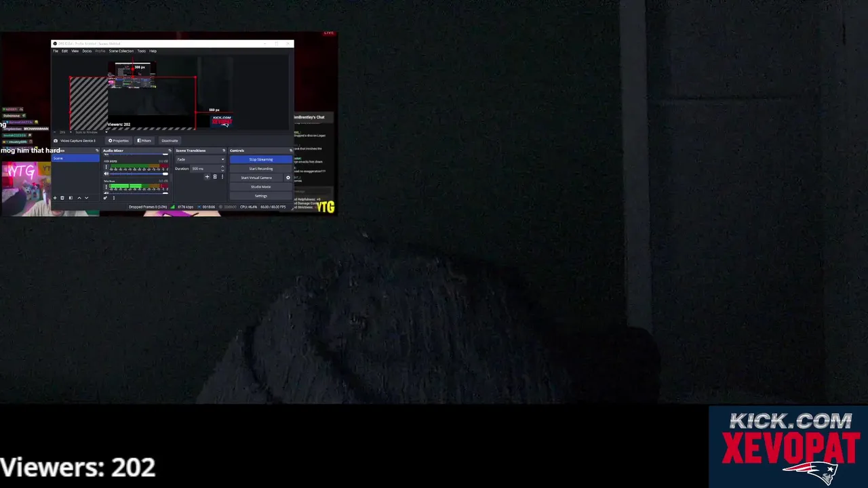
Task: Move scene down with down arrow
Action: pyautogui.click(x=87, y=198)
